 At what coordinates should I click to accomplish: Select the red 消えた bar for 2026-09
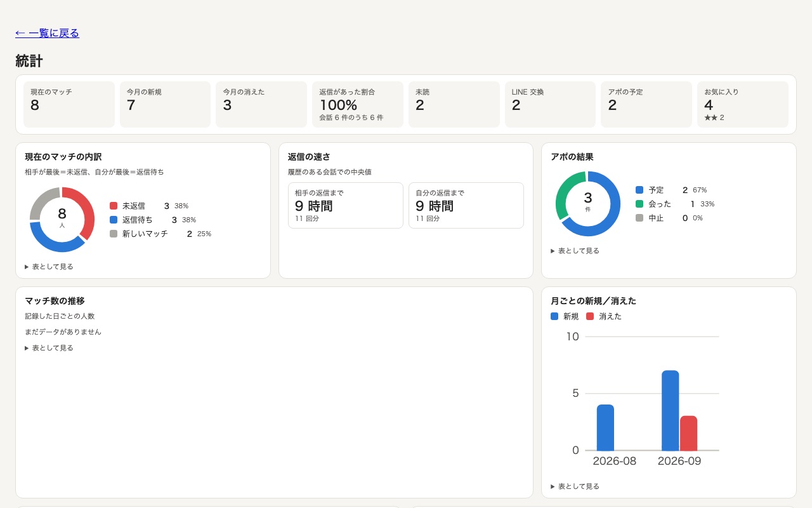tap(688, 433)
